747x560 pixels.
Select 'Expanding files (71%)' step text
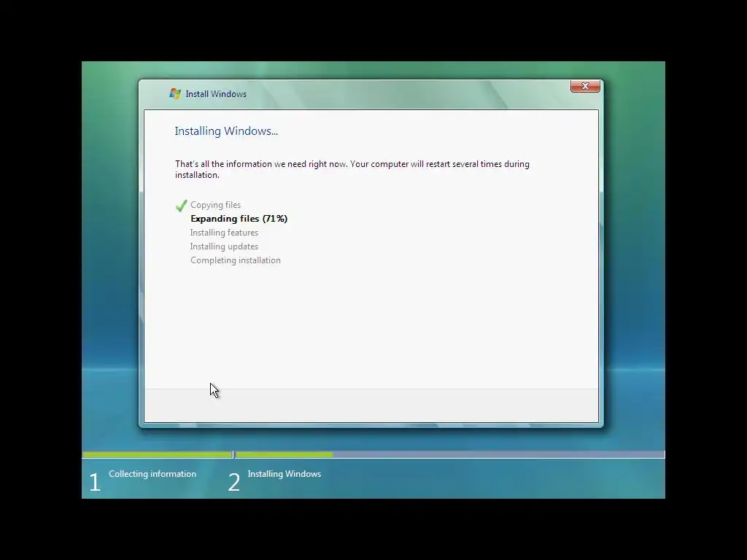click(239, 219)
